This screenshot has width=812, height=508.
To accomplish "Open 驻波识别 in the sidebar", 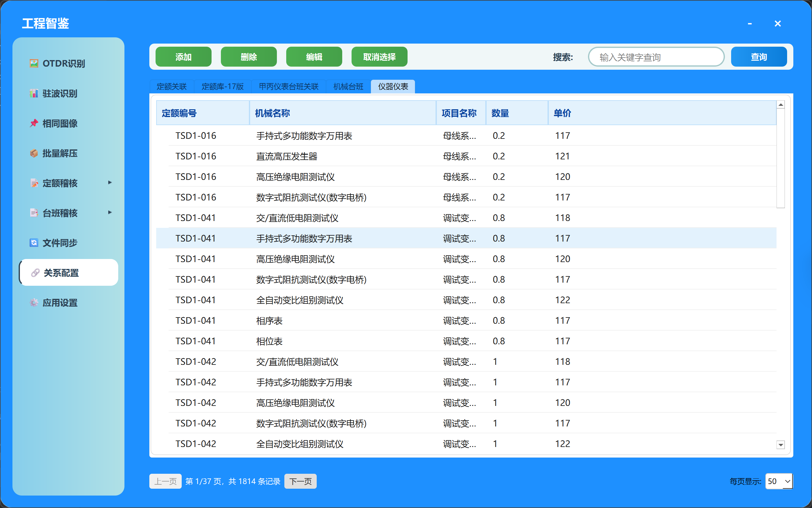I will click(x=68, y=93).
